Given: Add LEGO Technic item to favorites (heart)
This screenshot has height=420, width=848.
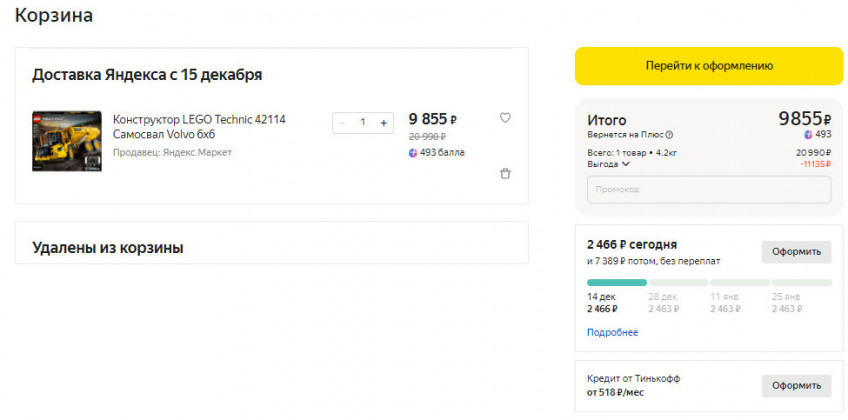Looking at the screenshot, I should point(505,118).
